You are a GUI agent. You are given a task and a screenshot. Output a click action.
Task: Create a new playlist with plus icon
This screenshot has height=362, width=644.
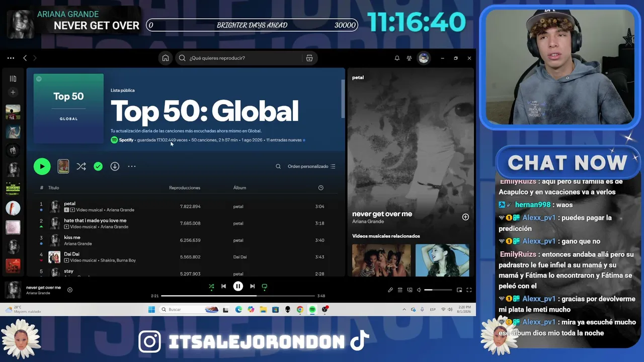coord(13,92)
